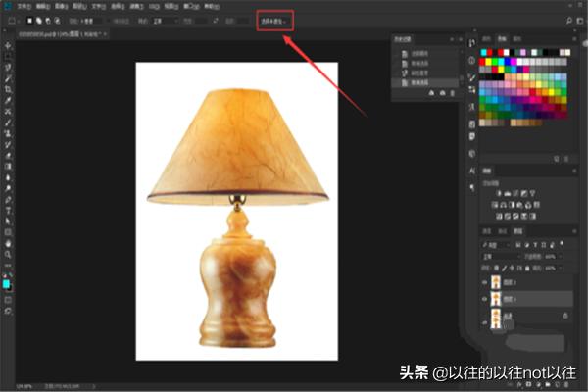Hide the top layer using its eye icon
The image size is (588, 392).
point(485,282)
